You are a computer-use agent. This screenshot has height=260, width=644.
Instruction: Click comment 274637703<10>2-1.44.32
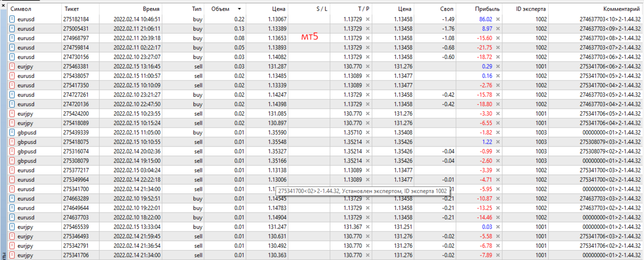(x=610, y=19)
